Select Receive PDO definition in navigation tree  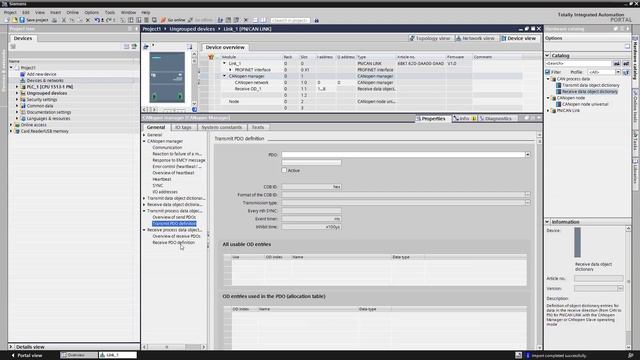tap(173, 242)
